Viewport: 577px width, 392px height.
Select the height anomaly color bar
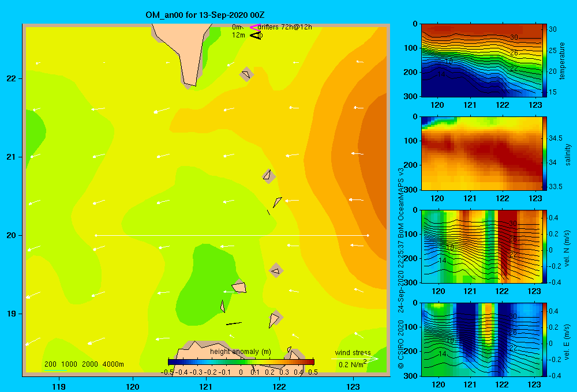click(x=241, y=362)
